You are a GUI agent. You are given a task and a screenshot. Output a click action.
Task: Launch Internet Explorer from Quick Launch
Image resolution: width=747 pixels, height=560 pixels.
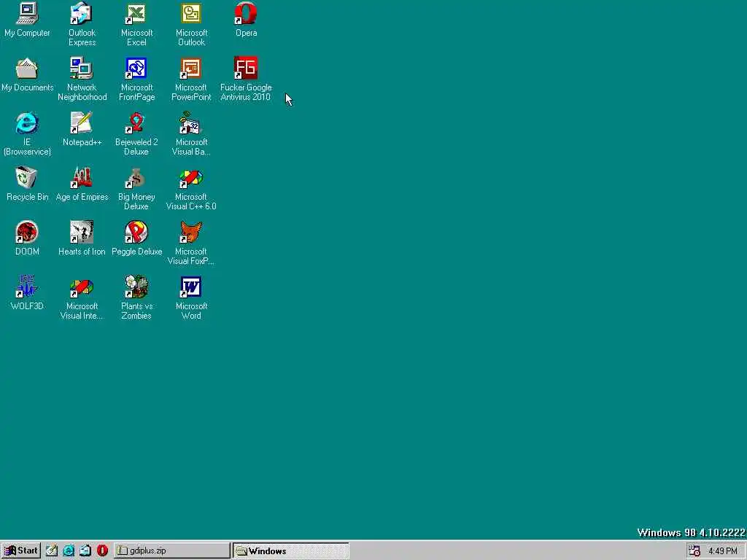(x=69, y=551)
